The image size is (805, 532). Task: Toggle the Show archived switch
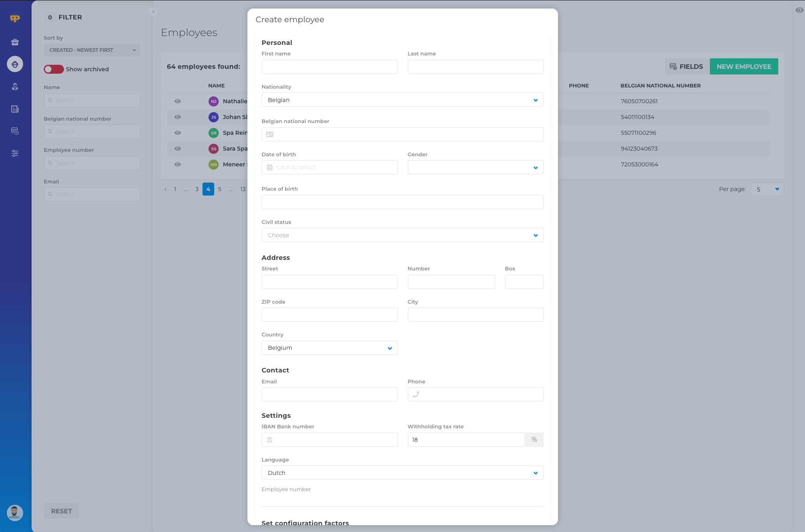coord(54,69)
